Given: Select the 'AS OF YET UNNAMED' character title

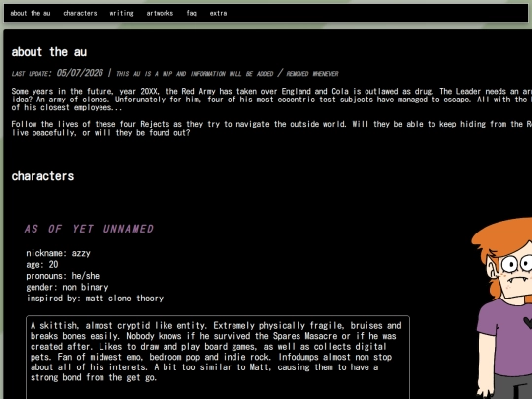Looking at the screenshot, I should tap(89, 229).
